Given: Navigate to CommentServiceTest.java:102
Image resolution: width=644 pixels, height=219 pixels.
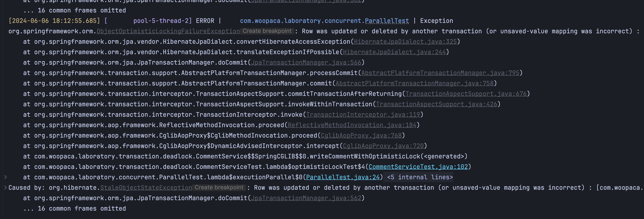Looking at the screenshot, I should tap(418, 167).
